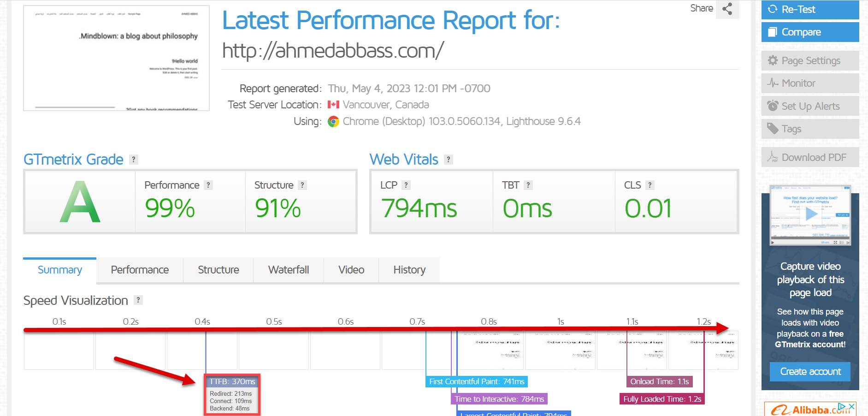Click the Canada flag icon
This screenshot has width=868, height=416.
(x=333, y=105)
